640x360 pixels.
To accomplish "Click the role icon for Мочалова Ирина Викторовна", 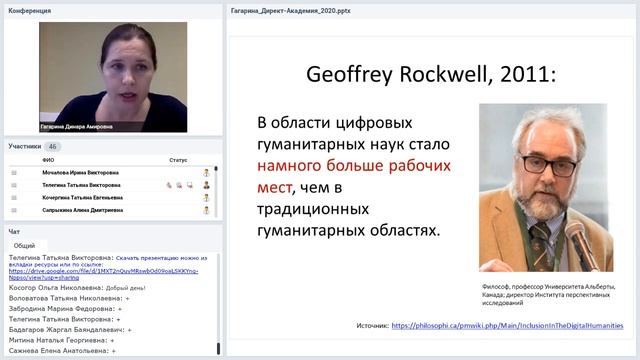I will [207, 173].
